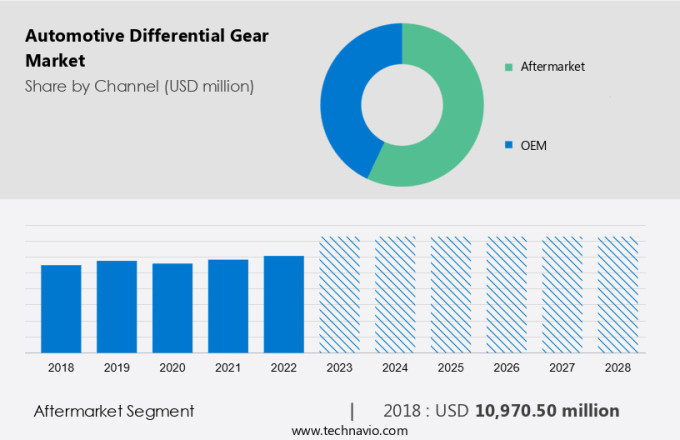Select the hatched 2028 forecast bar

(x=617, y=295)
